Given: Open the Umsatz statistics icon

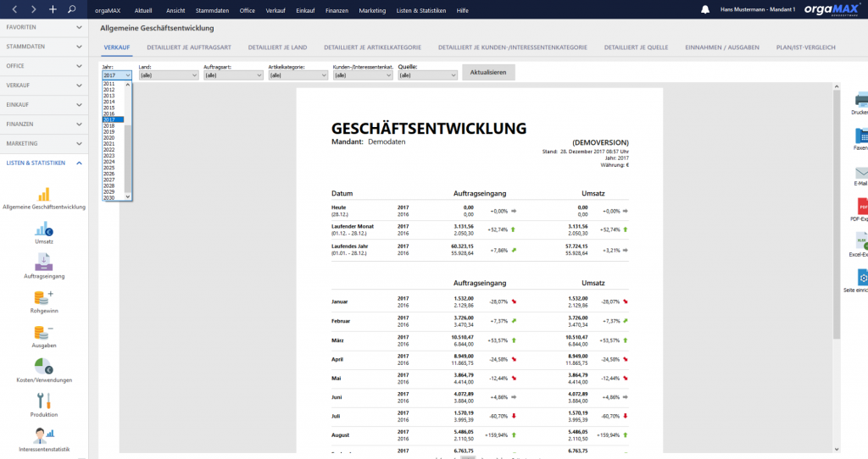Looking at the screenshot, I should coord(44,229).
